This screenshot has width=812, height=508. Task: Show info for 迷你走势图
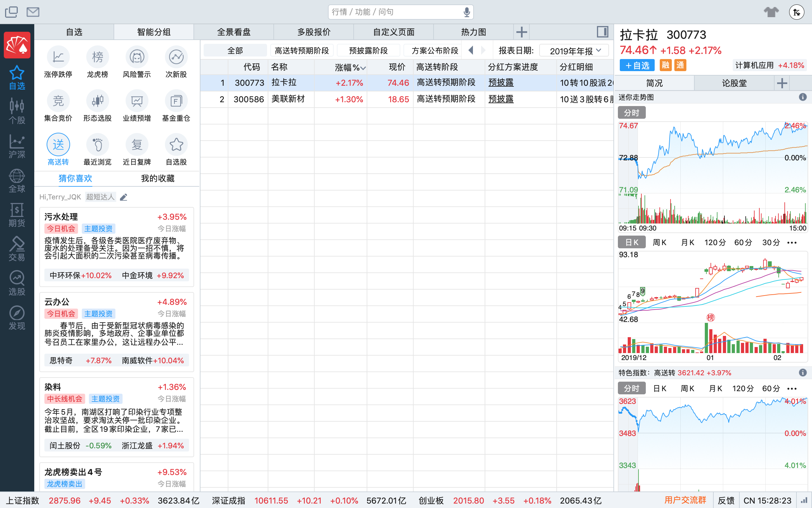[802, 97]
